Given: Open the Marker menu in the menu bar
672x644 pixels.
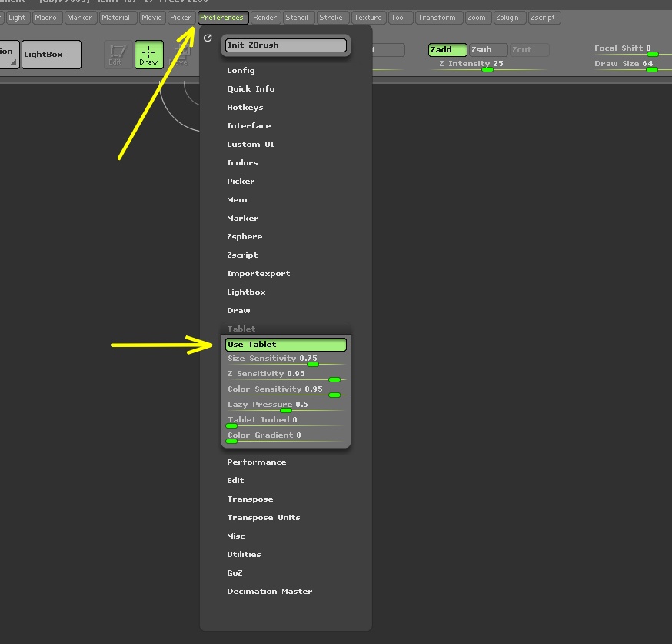Looking at the screenshot, I should click(x=79, y=18).
